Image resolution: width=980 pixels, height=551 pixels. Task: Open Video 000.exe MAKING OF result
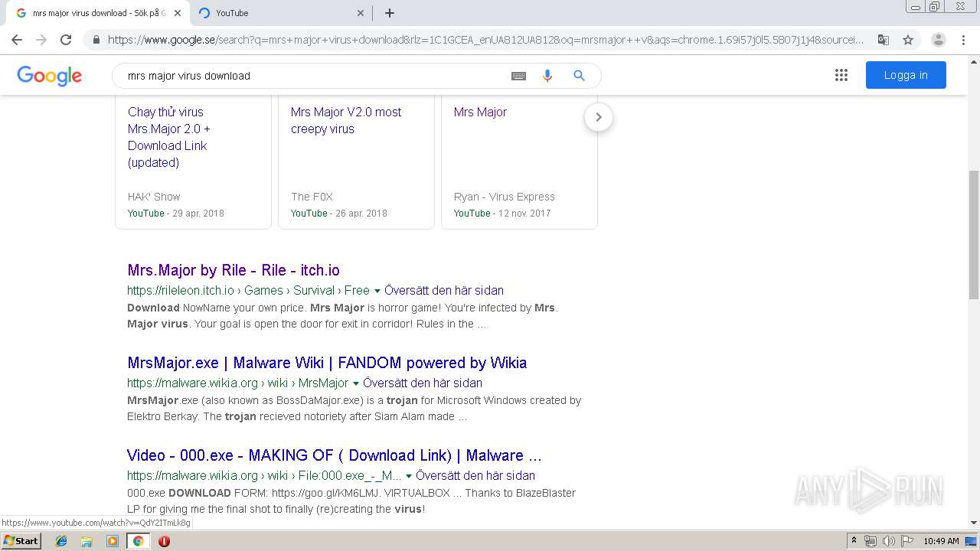coord(335,455)
